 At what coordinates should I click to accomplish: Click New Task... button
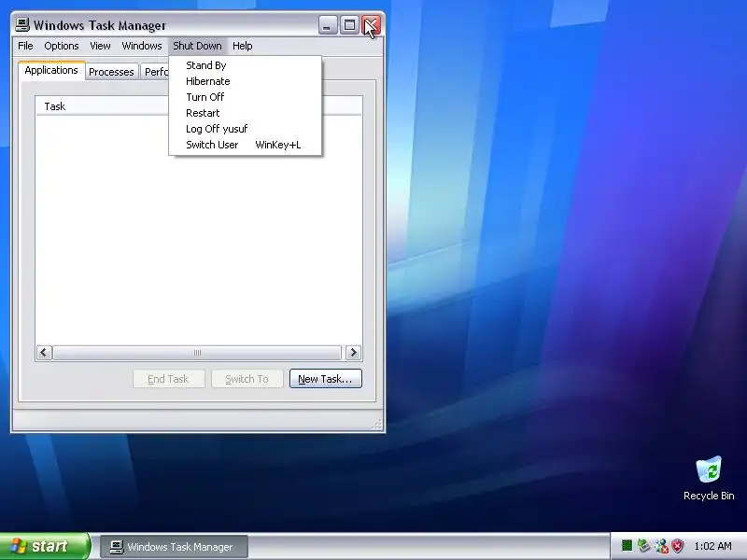pyautogui.click(x=325, y=379)
